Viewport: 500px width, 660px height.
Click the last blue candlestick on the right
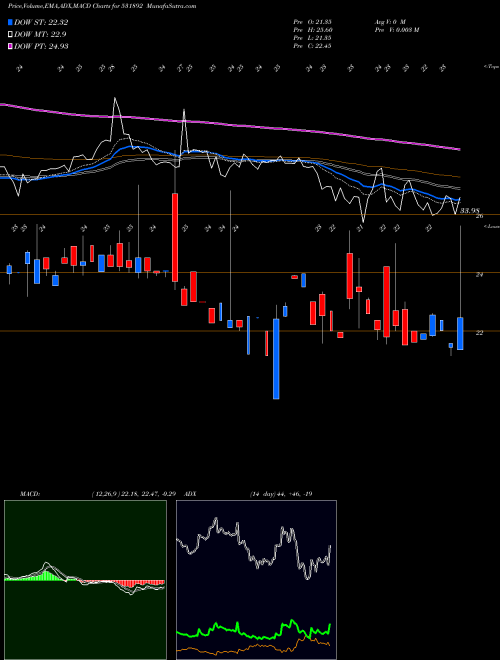tap(460, 333)
